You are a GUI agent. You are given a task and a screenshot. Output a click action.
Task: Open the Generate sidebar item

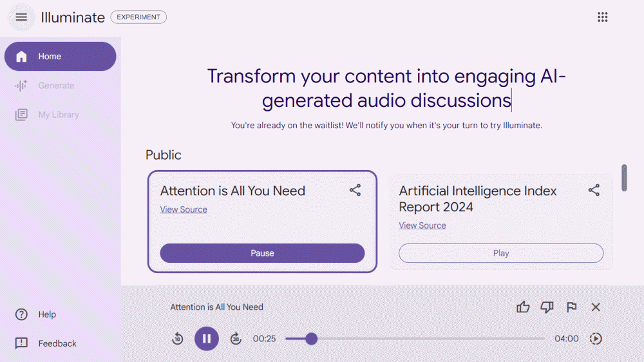pos(56,86)
